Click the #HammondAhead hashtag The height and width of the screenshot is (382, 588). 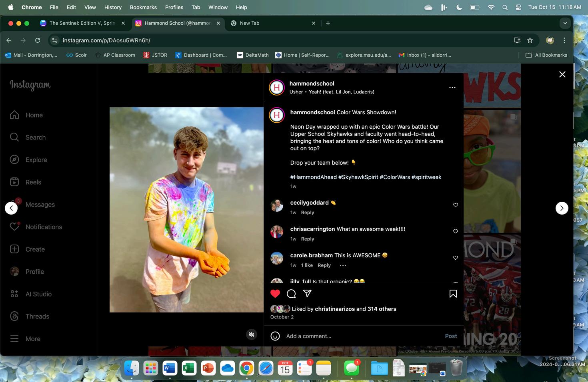[x=314, y=177]
